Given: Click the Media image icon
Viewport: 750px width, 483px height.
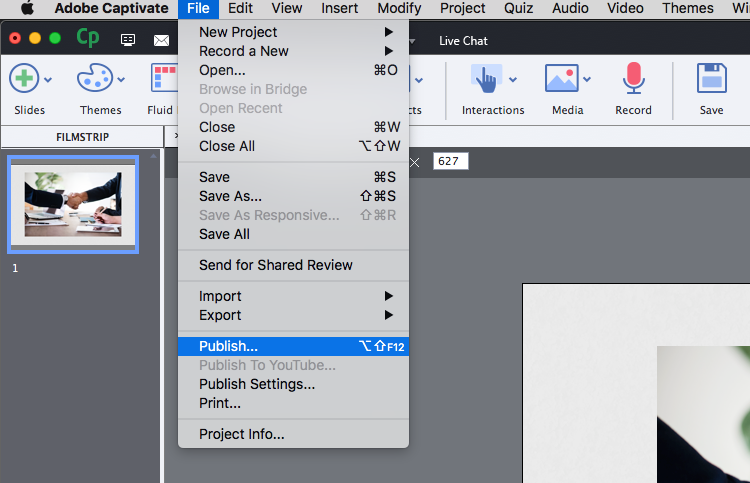Looking at the screenshot, I should tap(562, 78).
